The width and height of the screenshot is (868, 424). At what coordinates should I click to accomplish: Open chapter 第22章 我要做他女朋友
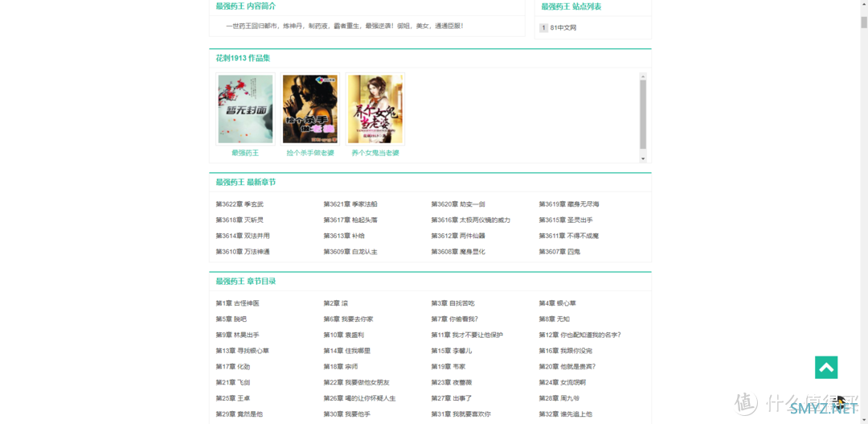(x=357, y=382)
